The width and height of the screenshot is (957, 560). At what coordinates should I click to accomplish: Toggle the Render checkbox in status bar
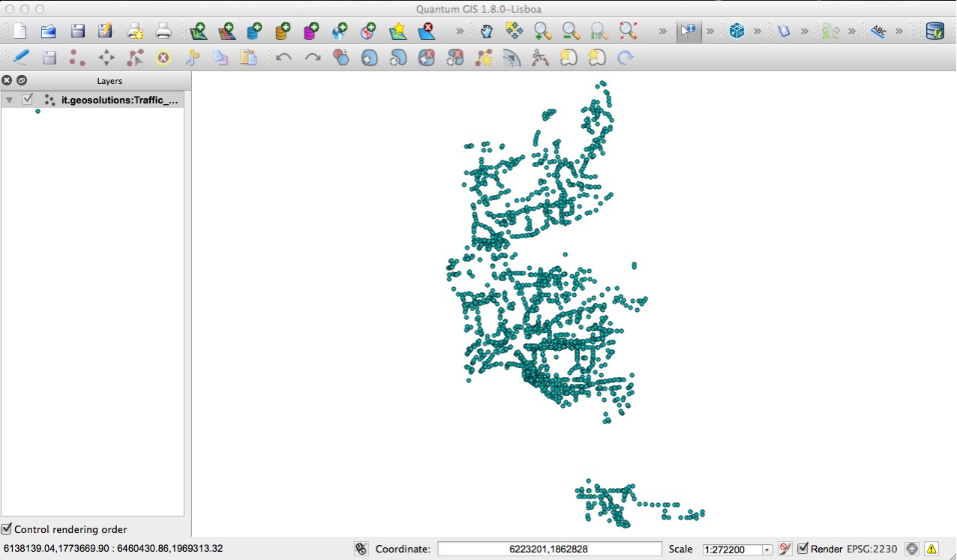click(x=803, y=549)
